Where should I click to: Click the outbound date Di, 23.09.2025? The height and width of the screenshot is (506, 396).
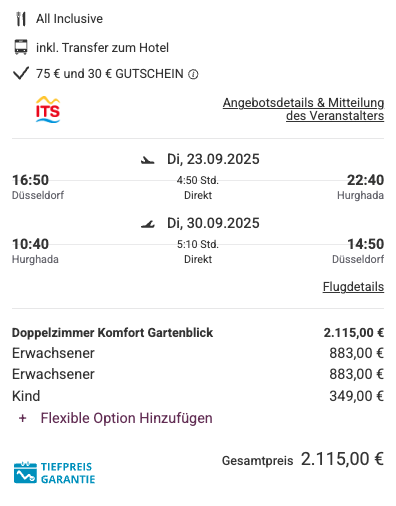coord(213,159)
